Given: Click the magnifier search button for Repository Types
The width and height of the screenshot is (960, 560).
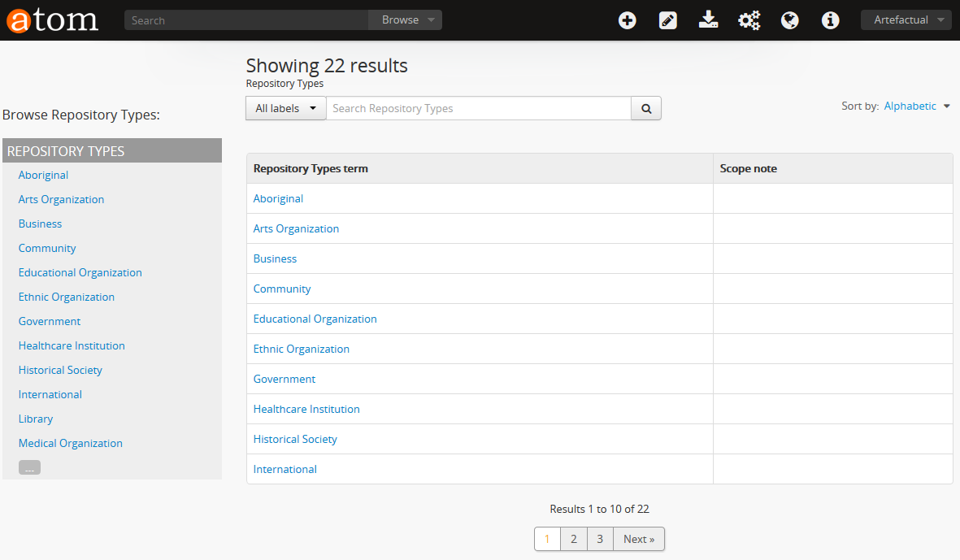Looking at the screenshot, I should point(646,109).
